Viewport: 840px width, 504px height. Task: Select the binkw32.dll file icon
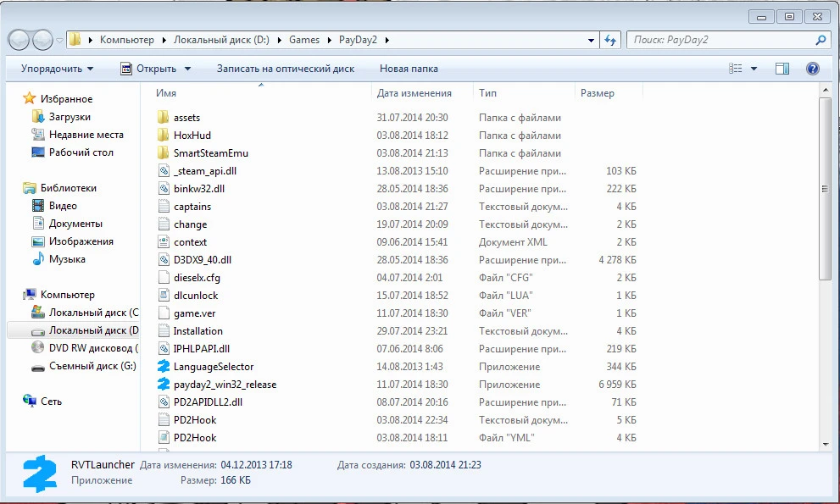pos(164,189)
